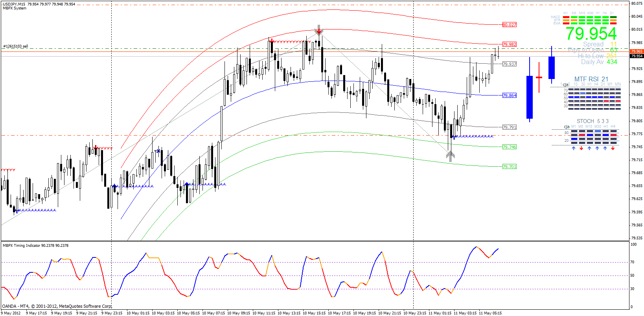This screenshot has width=644, height=316.
Task: Click the blue X marker on the chart
Action: pyautogui.click(x=158, y=151)
